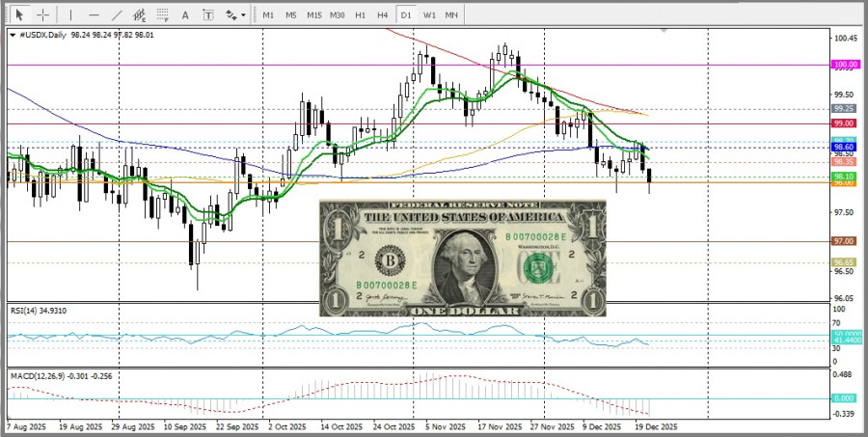Select the cursor arrow tool
The height and width of the screenshot is (437, 868).
[18, 14]
